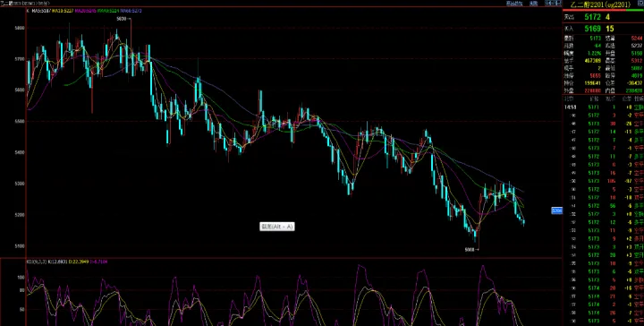Image resolution: width=644 pixels, height=326 pixels.
Task: Click the green MA40 indicator label
Action: point(108,11)
